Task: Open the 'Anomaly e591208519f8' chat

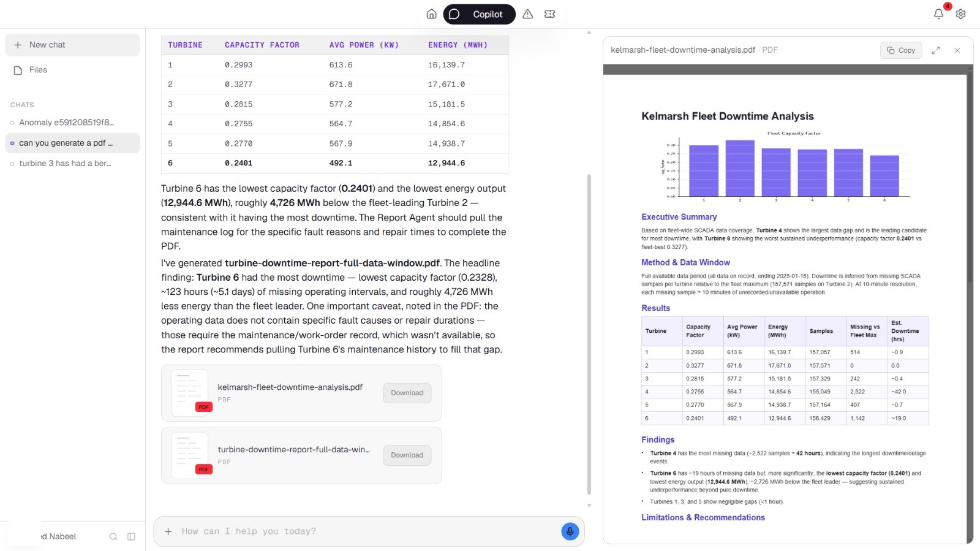Action: (x=72, y=123)
